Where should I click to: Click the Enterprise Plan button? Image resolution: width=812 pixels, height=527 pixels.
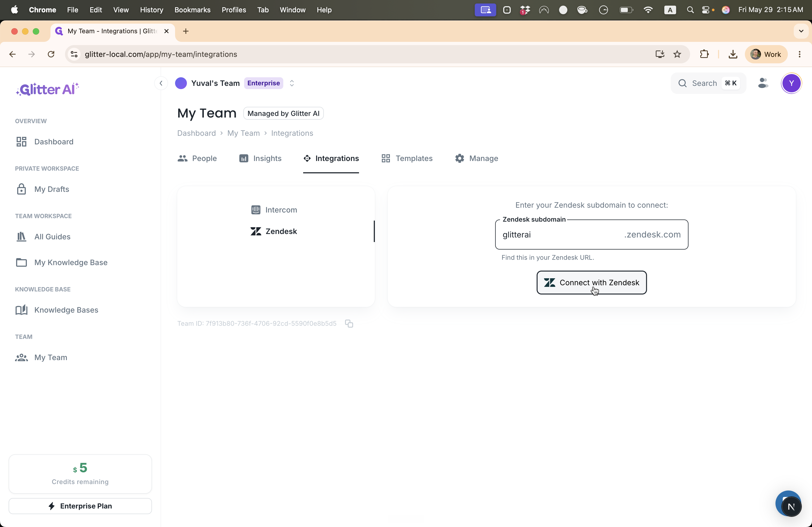[80, 506]
